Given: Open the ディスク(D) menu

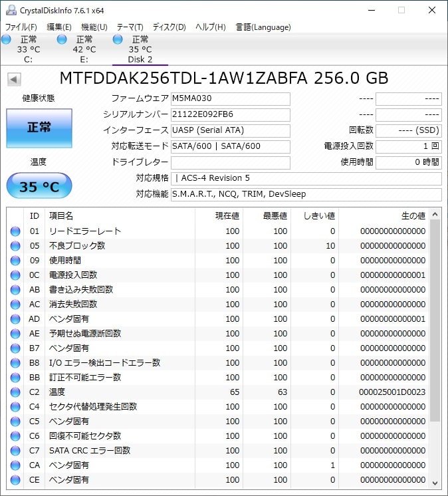Looking at the screenshot, I should (x=169, y=27).
